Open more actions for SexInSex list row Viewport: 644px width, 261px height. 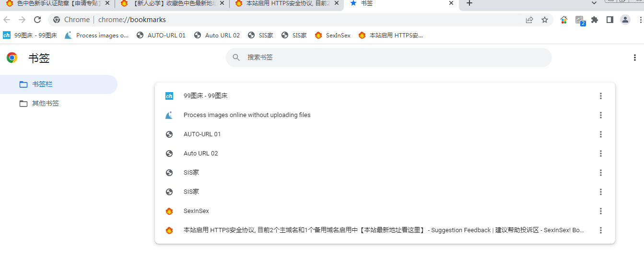tap(601, 211)
